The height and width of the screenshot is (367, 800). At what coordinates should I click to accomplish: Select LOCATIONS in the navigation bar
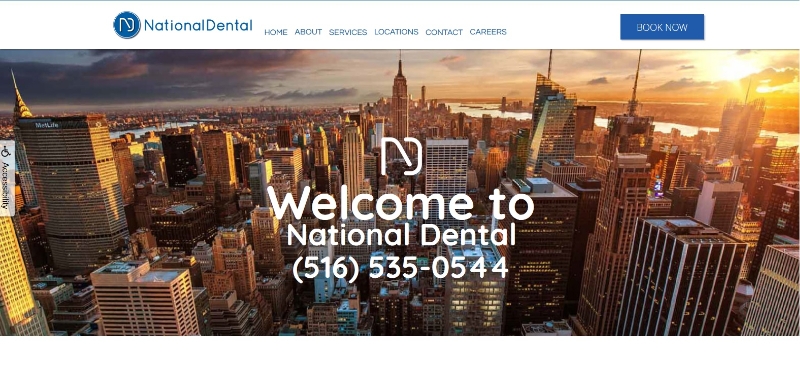pyautogui.click(x=396, y=32)
